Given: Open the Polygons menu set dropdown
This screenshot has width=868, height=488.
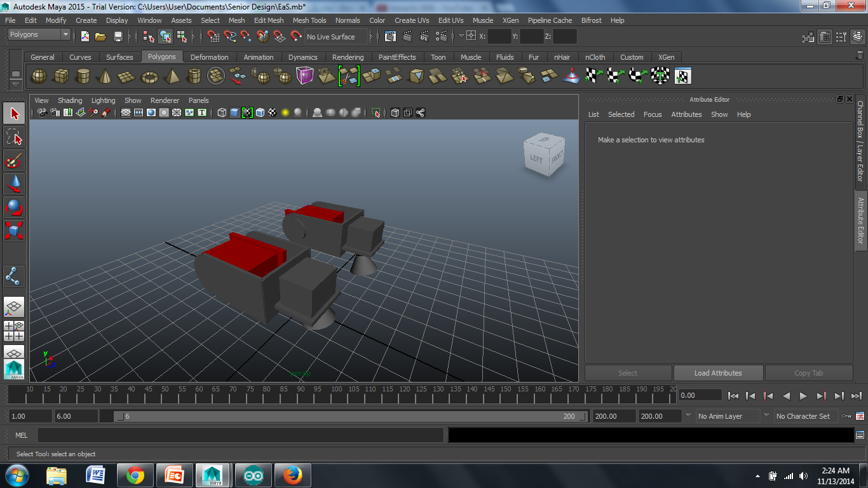Looking at the screenshot, I should [x=39, y=34].
